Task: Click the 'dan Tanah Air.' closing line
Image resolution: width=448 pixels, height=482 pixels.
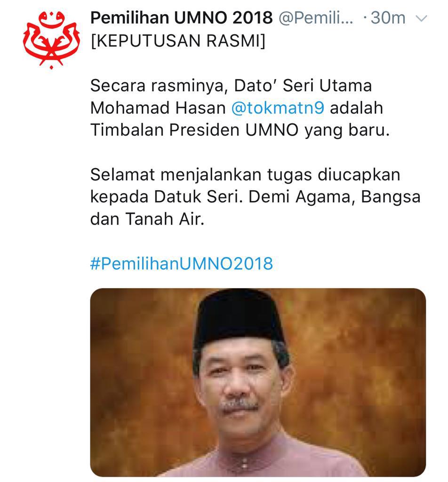Action: click(x=147, y=219)
